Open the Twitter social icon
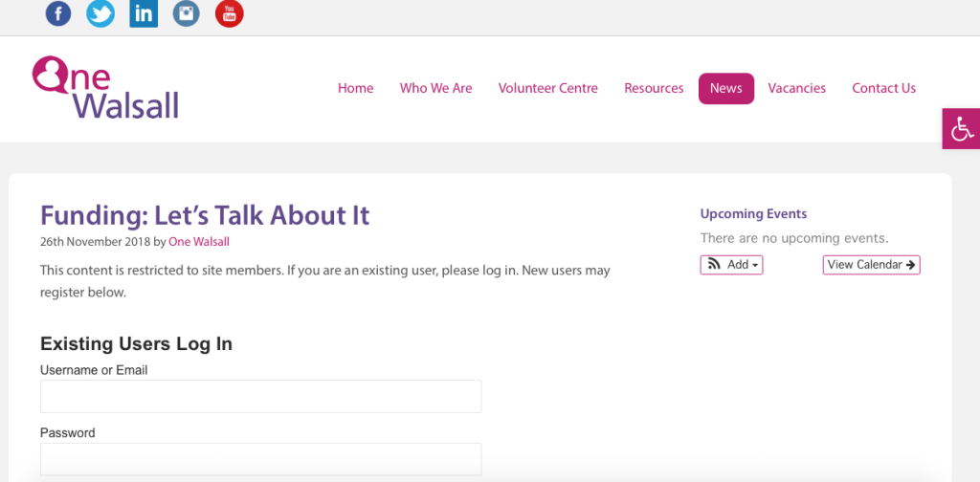The width and height of the screenshot is (980, 482). [x=100, y=13]
